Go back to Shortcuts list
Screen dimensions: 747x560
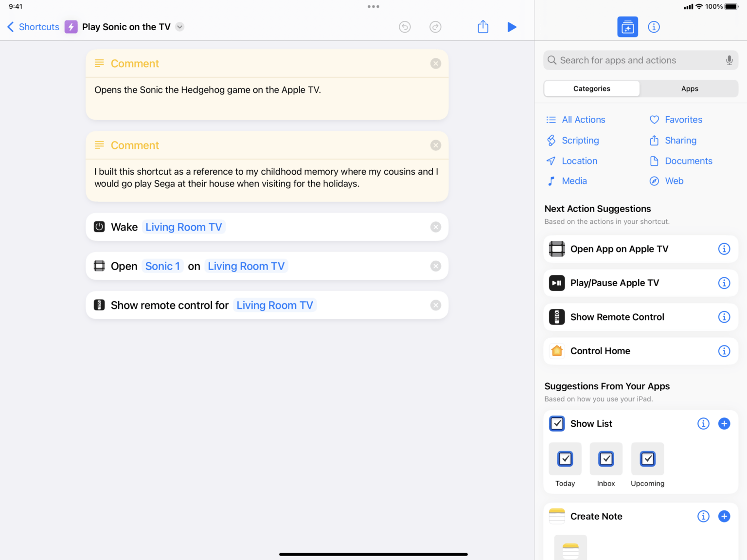point(33,27)
